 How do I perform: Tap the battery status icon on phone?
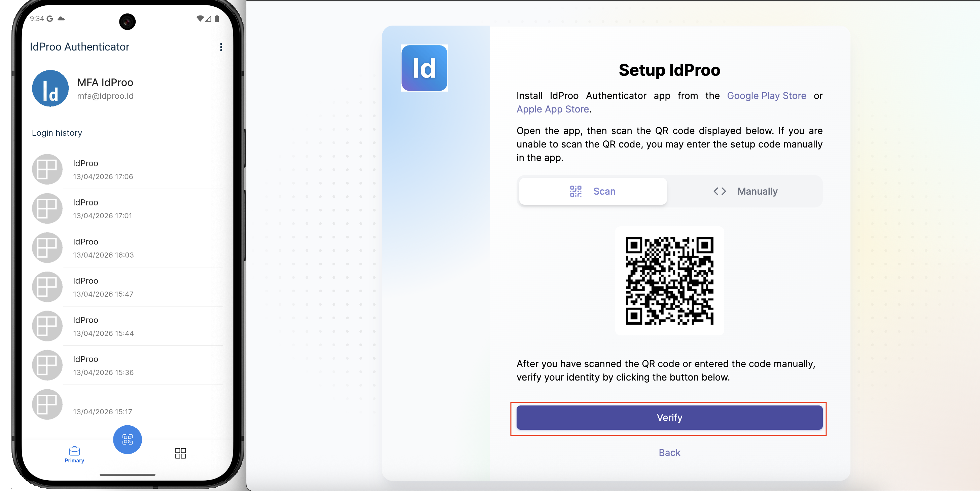[216, 18]
